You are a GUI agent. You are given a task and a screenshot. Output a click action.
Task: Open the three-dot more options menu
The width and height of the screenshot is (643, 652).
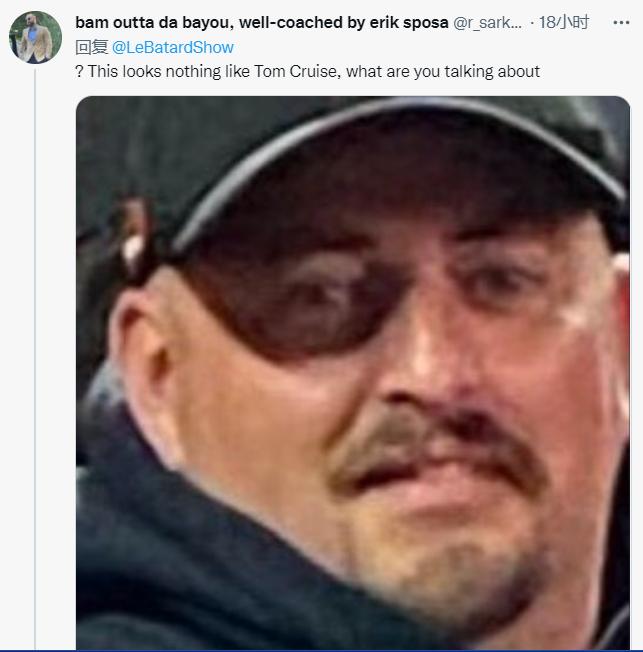[x=621, y=22]
